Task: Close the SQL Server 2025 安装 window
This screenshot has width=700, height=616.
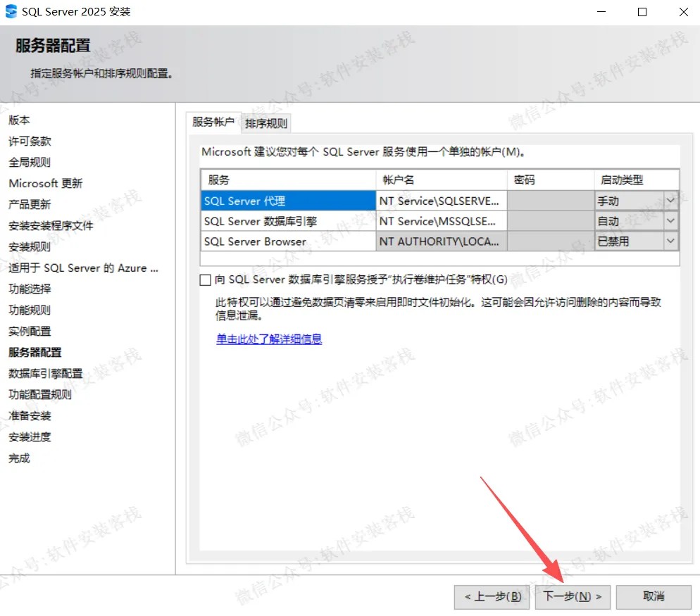Action: pyautogui.click(x=684, y=12)
